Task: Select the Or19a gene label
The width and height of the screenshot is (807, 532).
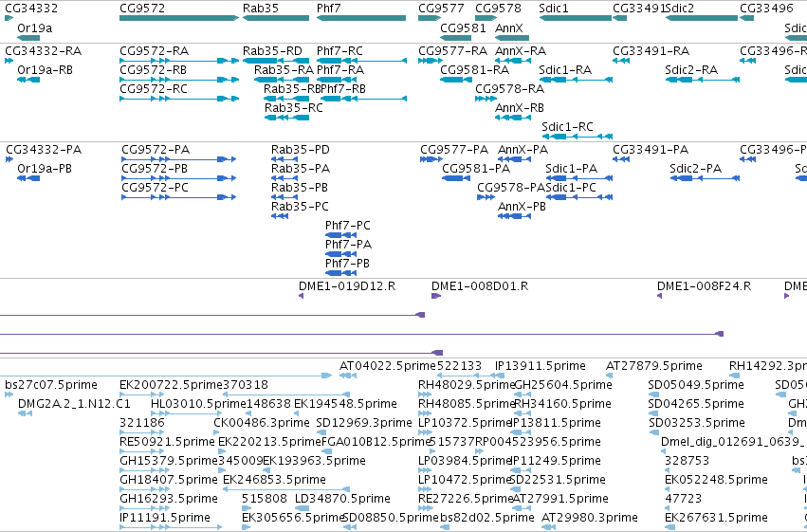Action: click(34, 28)
